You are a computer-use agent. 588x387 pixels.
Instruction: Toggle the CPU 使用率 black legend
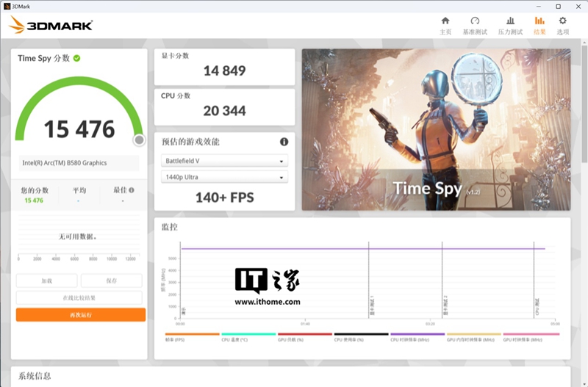point(361,337)
